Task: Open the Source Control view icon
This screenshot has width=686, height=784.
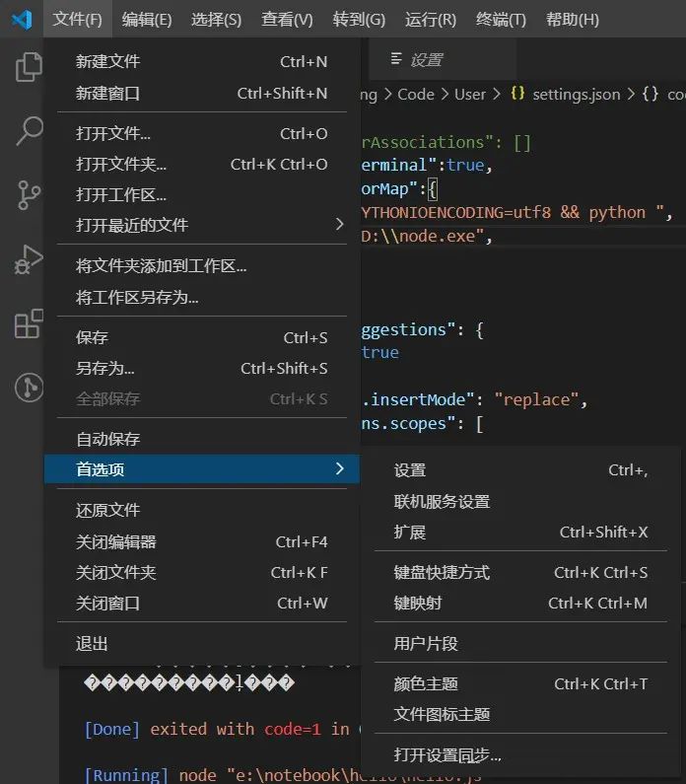Action: [29, 195]
